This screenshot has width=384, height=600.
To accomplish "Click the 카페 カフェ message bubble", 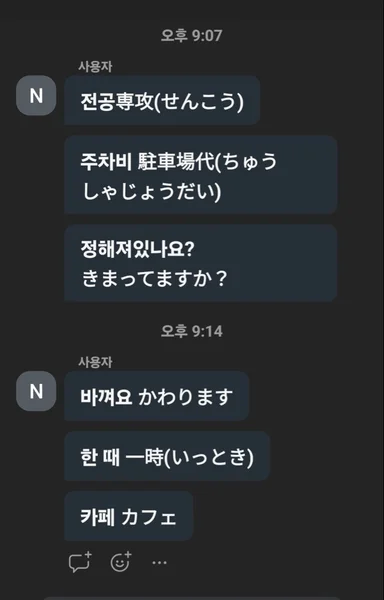I will click(x=129, y=516).
